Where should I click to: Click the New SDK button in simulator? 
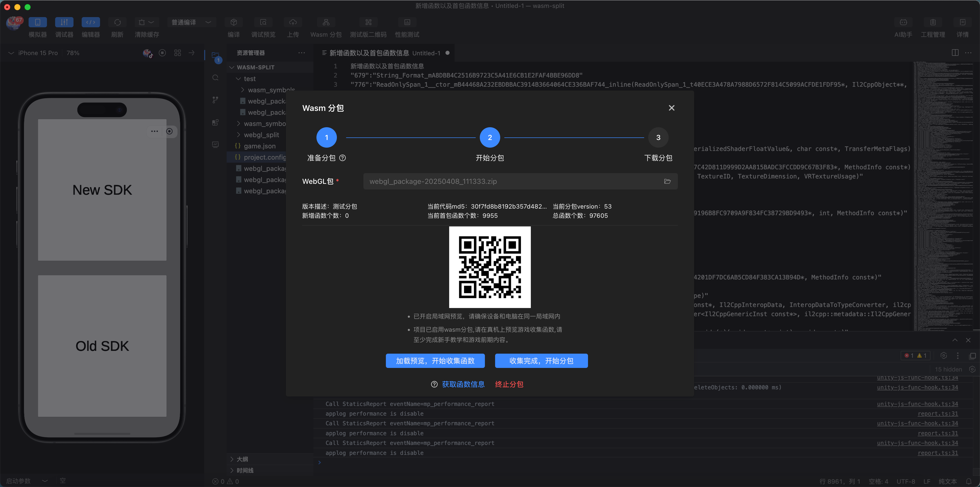point(102,190)
